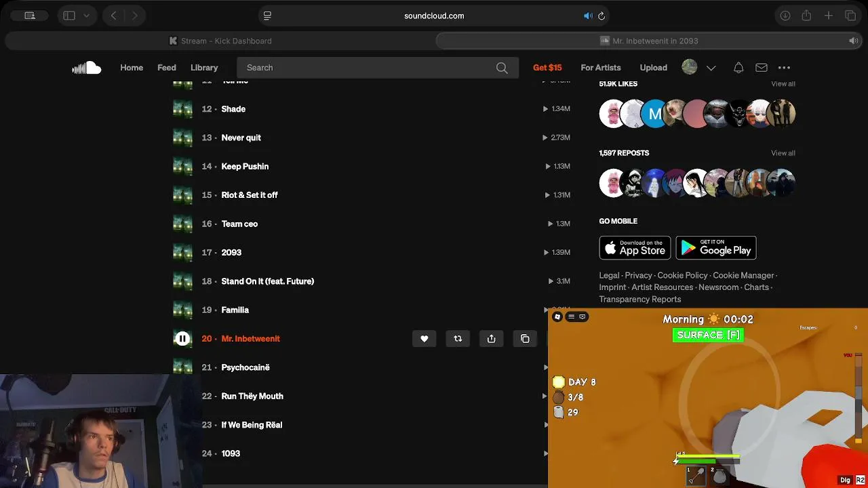Expand the profile dropdown chevron

[x=711, y=68]
